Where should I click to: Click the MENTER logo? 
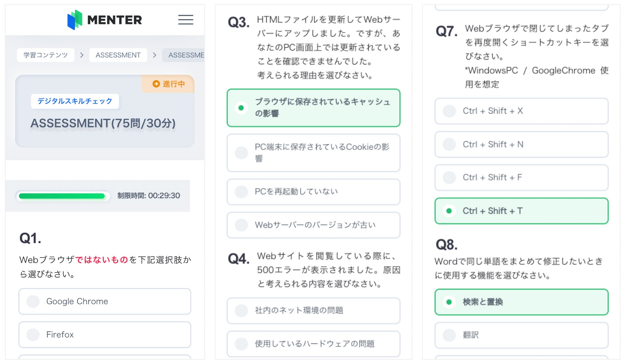(x=105, y=20)
